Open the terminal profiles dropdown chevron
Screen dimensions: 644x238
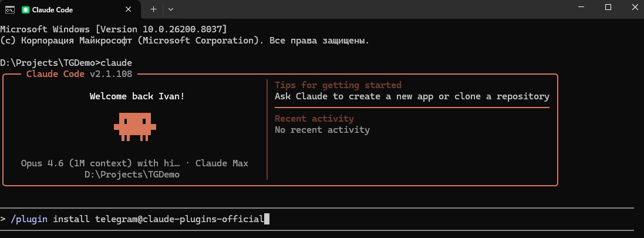point(171,9)
